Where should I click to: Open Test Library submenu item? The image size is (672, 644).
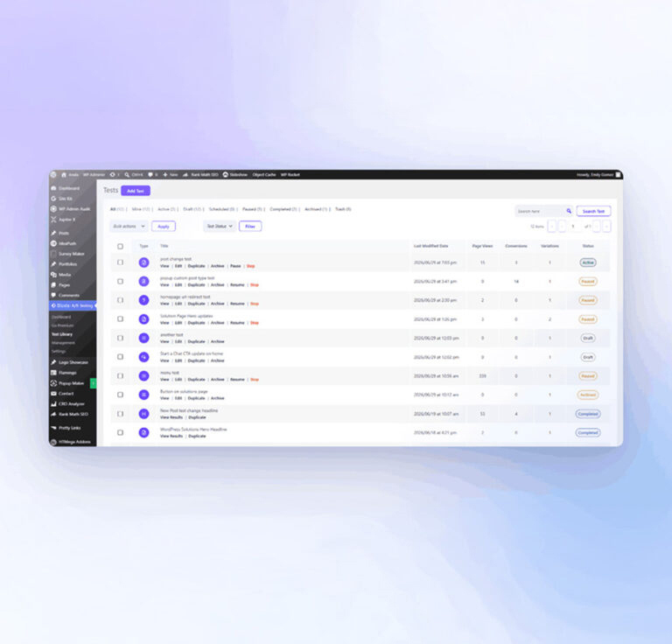(x=62, y=334)
